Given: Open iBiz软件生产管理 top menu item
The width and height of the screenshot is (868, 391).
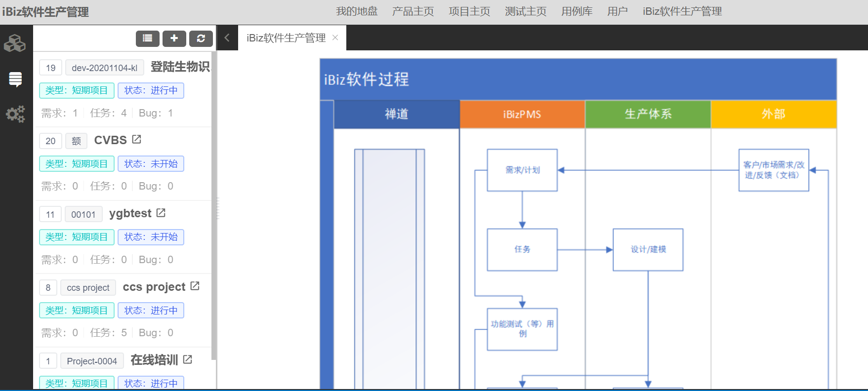Looking at the screenshot, I should click(682, 11).
